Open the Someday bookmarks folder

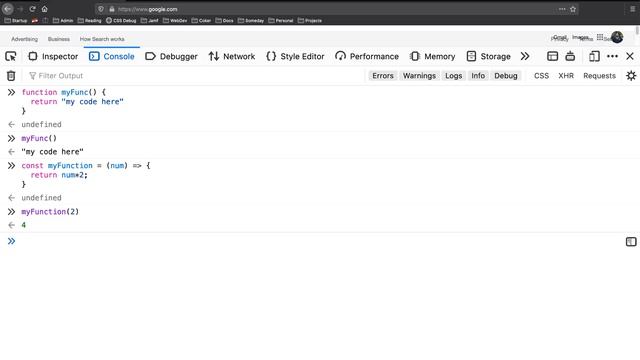(x=251, y=20)
